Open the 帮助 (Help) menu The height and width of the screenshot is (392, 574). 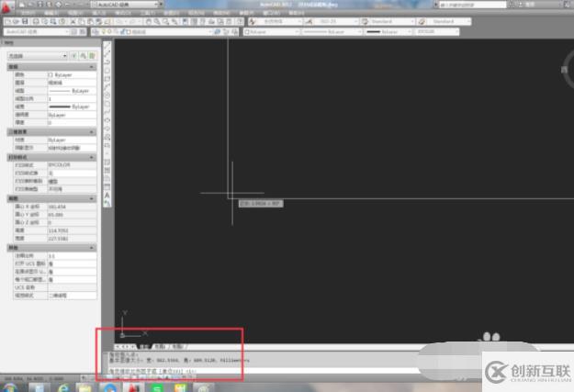pyautogui.click(x=296, y=13)
